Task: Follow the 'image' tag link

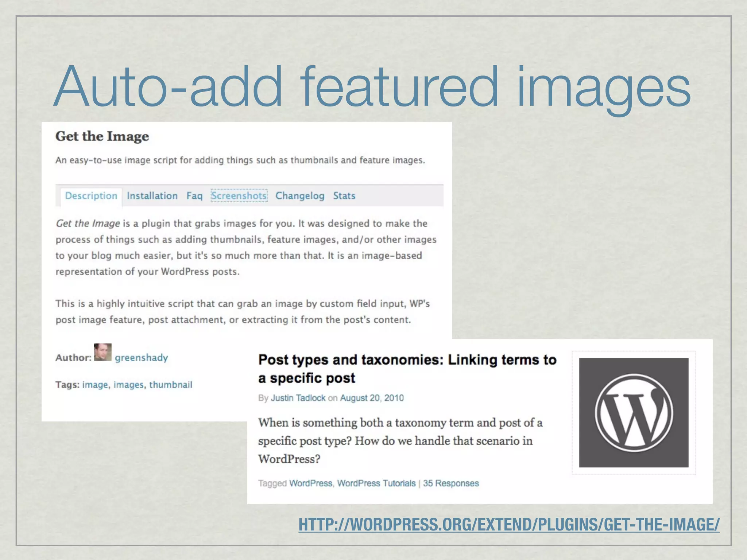Action: [x=95, y=385]
